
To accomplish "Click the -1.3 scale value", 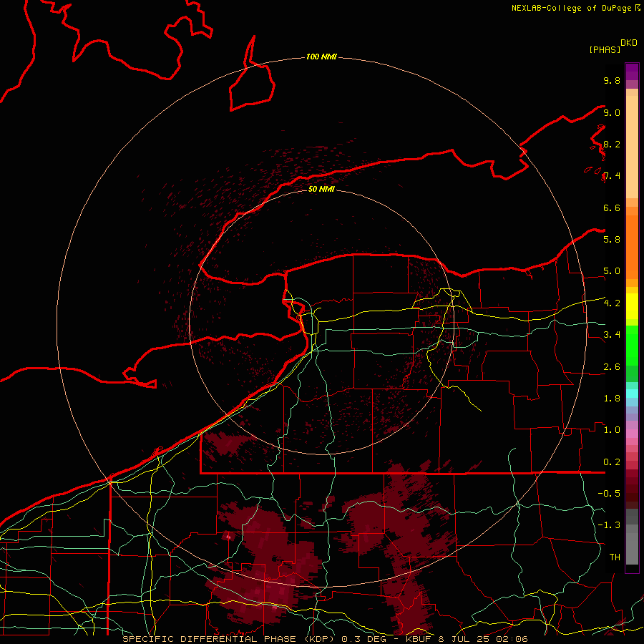I will pos(609,525).
